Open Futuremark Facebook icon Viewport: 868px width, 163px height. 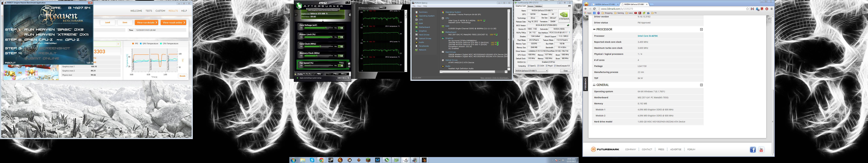(x=753, y=150)
